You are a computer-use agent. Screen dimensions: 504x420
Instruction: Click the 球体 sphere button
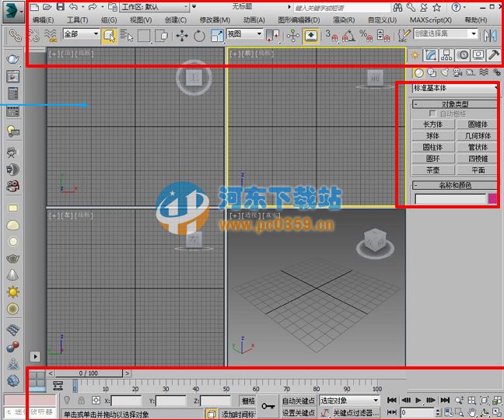pyautogui.click(x=433, y=135)
